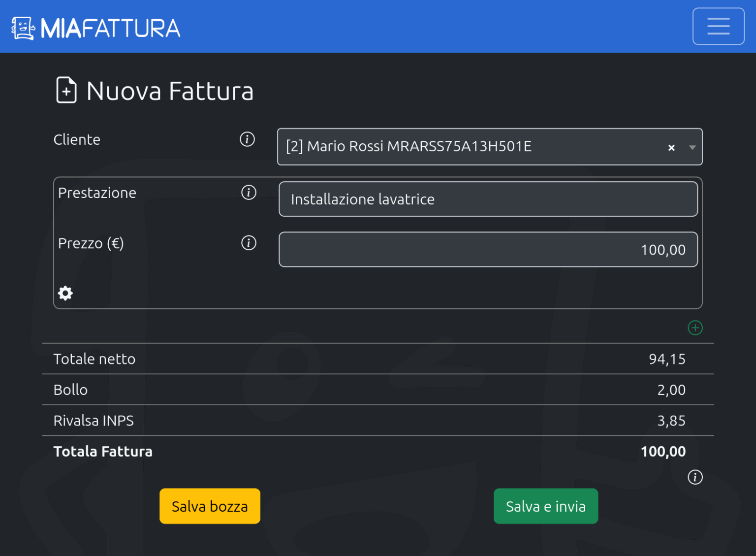This screenshot has height=556, width=756.
Task: Click the Salva e invia button
Action: pos(545,506)
